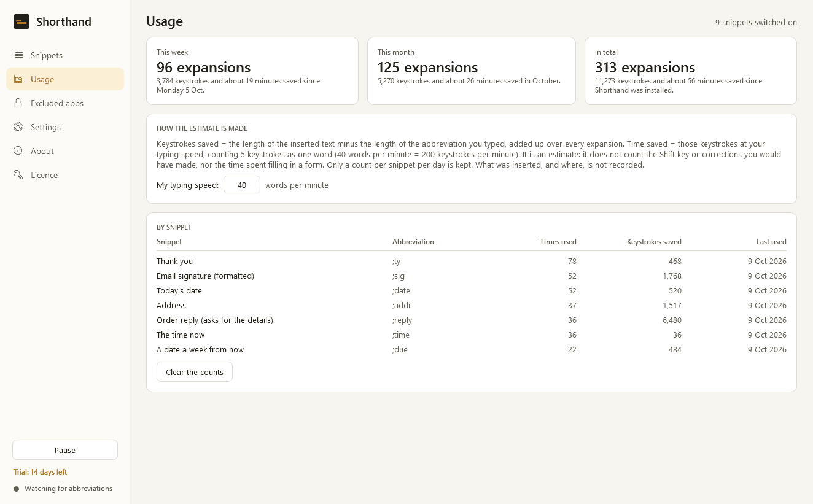
Task: Click the 'Last used' column header
Action: [x=771, y=242]
